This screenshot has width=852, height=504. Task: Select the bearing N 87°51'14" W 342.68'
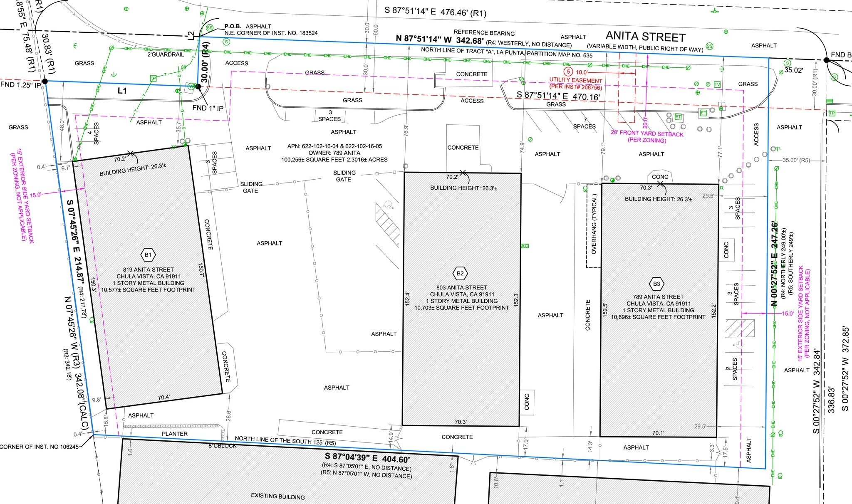pyautogui.click(x=440, y=40)
